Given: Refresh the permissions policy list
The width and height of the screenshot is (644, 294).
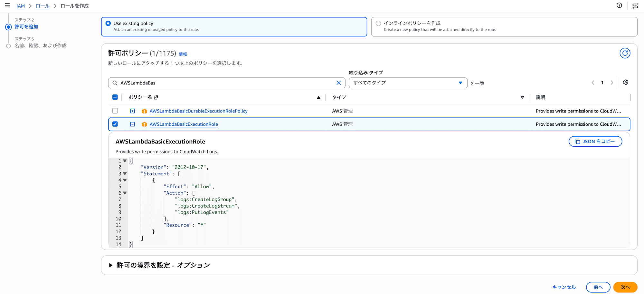Looking at the screenshot, I should 625,53.
